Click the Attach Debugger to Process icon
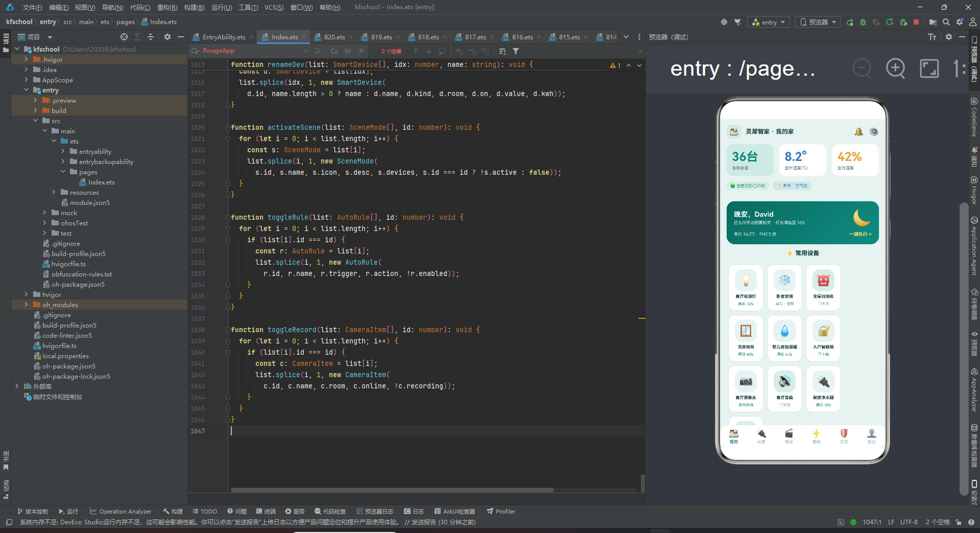 pos(903,22)
